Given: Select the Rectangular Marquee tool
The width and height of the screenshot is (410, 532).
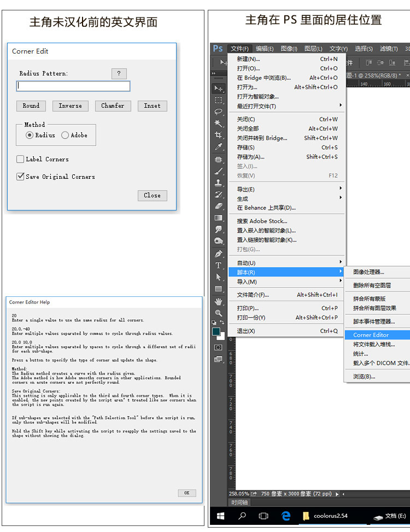Looking at the screenshot, I should pyautogui.click(x=219, y=100).
